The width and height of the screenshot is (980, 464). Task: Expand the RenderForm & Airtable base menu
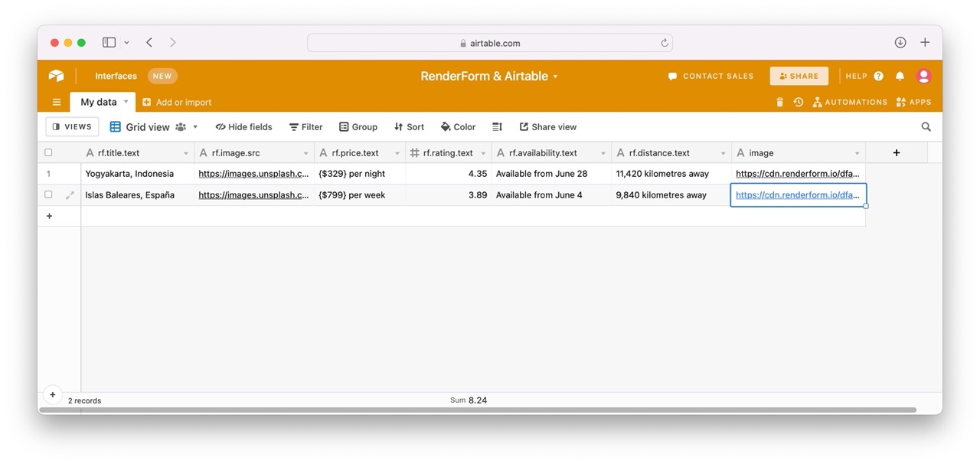(555, 77)
